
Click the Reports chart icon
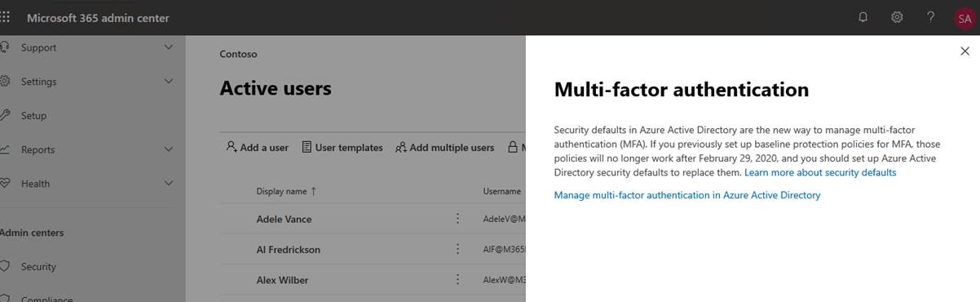point(4,149)
